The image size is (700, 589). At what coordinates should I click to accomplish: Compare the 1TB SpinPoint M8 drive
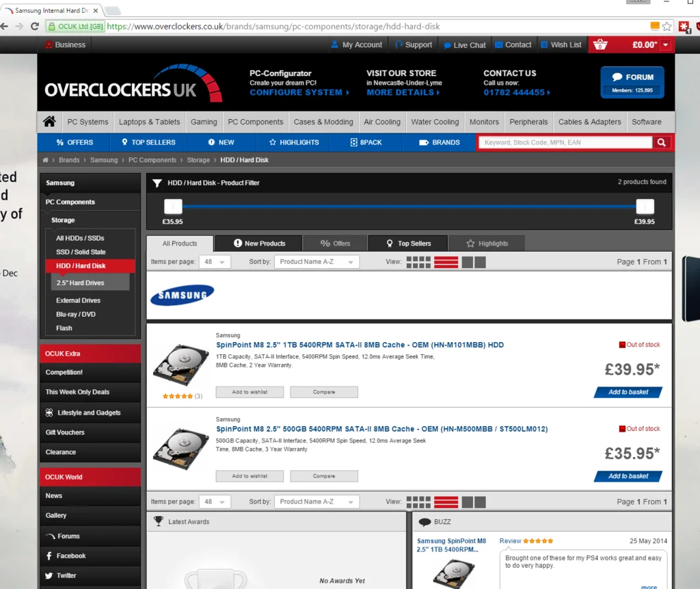(x=323, y=393)
